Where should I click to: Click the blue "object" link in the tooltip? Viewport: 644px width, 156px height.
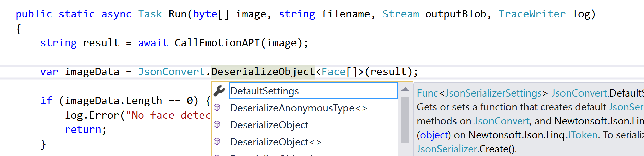(434, 135)
